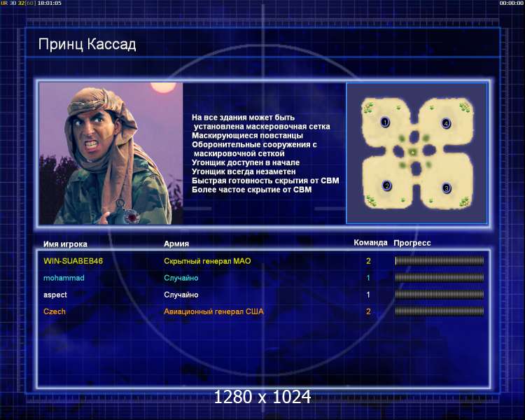Image resolution: width=525 pixels, height=420 pixels.
Task: Click start position marker 2 on minimap
Action: pyautogui.click(x=386, y=186)
